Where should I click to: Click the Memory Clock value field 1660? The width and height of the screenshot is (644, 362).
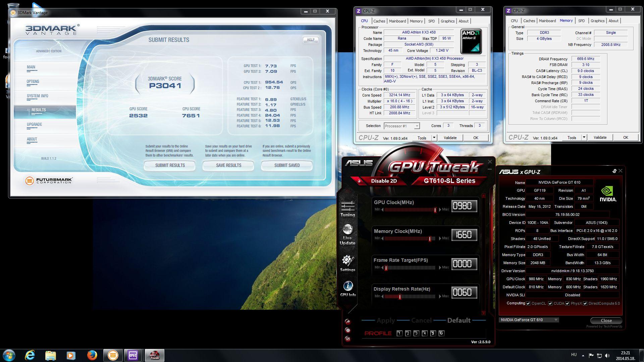(x=464, y=235)
